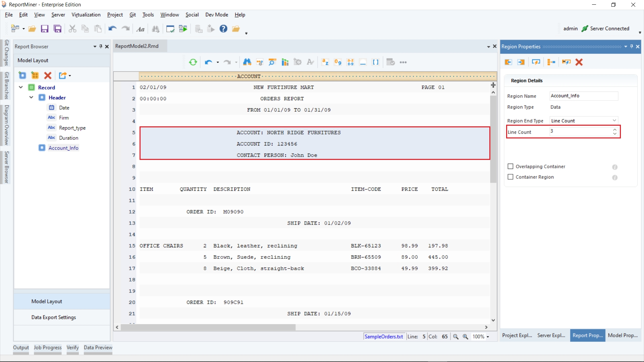Switch to the Data Preview tab

pos(98,348)
